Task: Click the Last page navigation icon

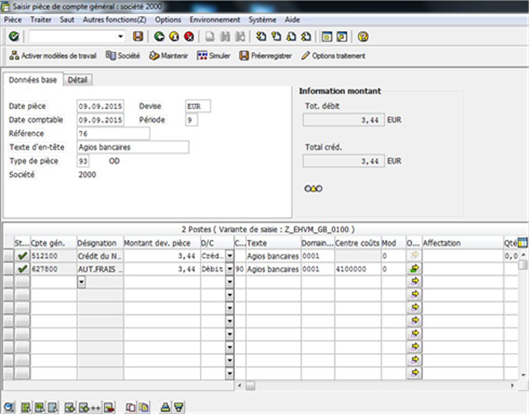Action: pyautogui.click(x=306, y=36)
